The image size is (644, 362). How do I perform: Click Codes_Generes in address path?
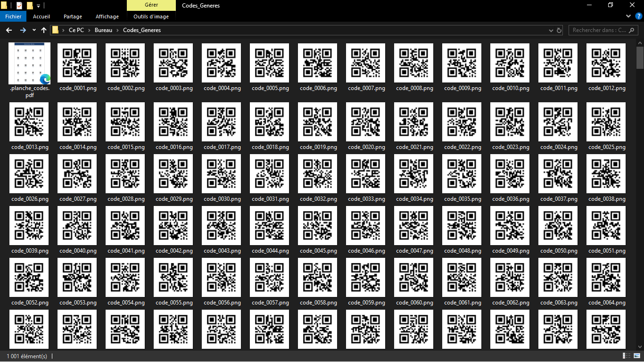142,30
